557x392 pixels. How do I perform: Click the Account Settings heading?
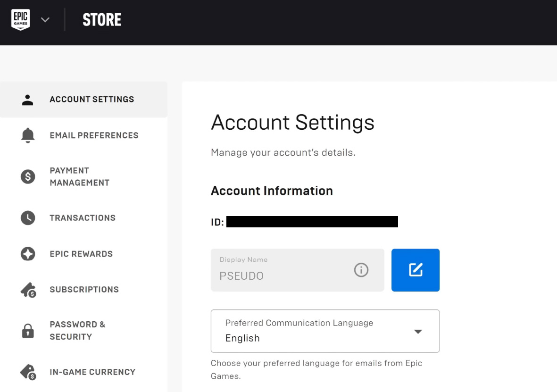[292, 123]
